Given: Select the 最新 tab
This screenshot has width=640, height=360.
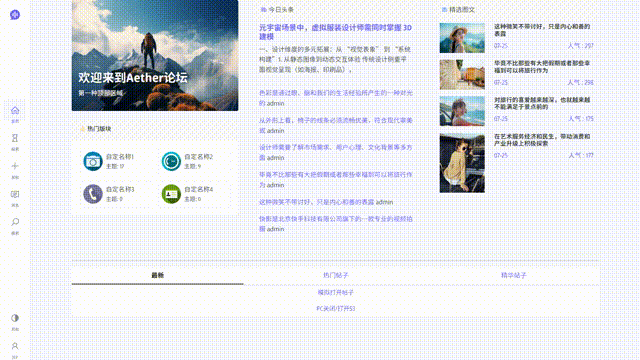Looking at the screenshot, I should click(x=158, y=276).
